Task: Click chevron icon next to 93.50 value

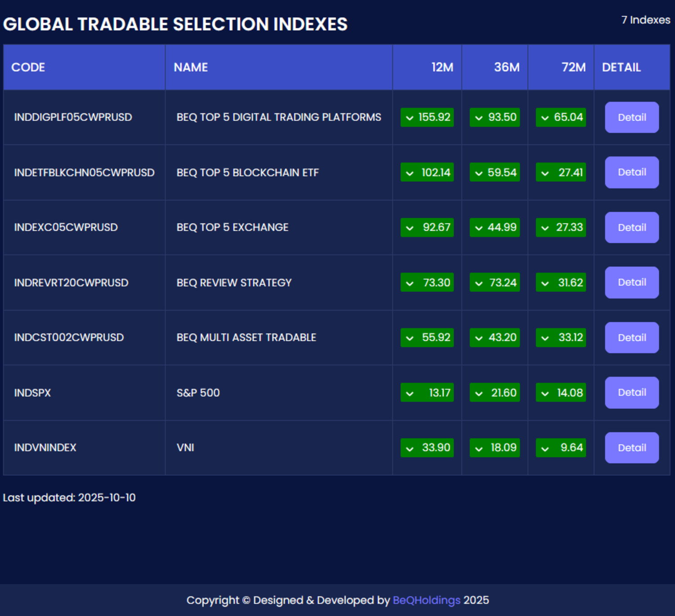Action: point(479,118)
